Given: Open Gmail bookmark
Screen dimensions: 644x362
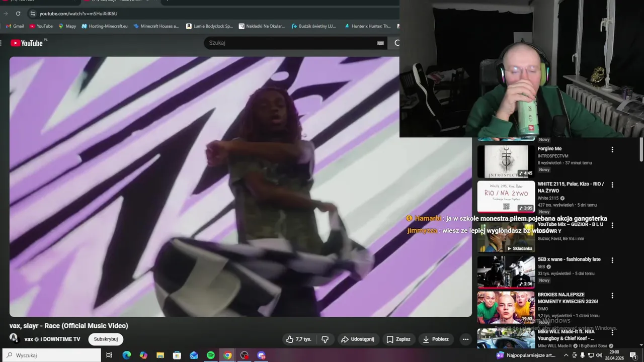Looking at the screenshot, I should click(x=15, y=26).
